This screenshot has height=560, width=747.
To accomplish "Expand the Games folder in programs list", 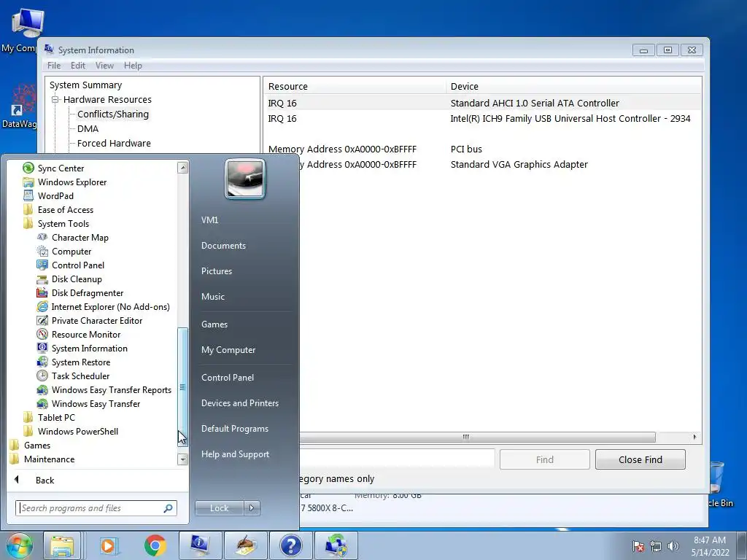I will click(30, 445).
